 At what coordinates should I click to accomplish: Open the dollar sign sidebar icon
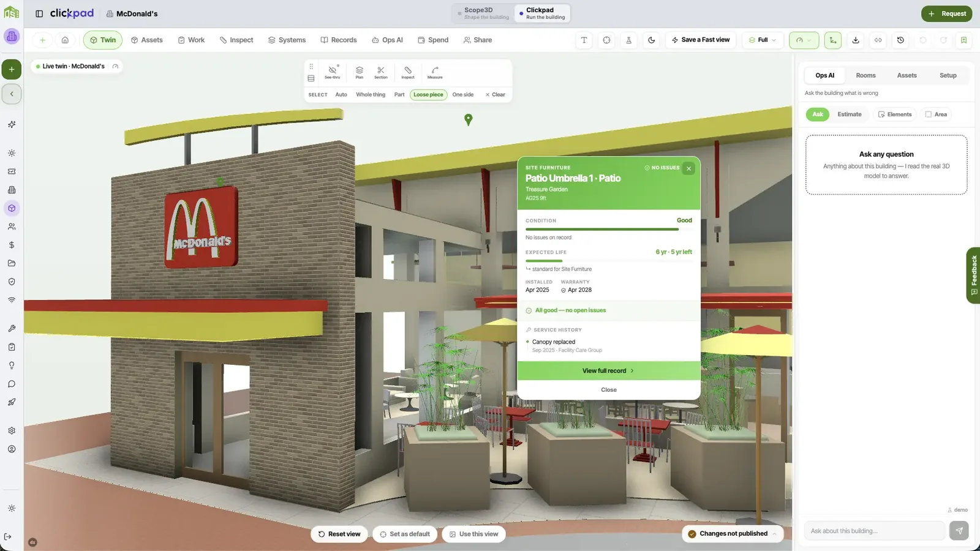(x=12, y=245)
